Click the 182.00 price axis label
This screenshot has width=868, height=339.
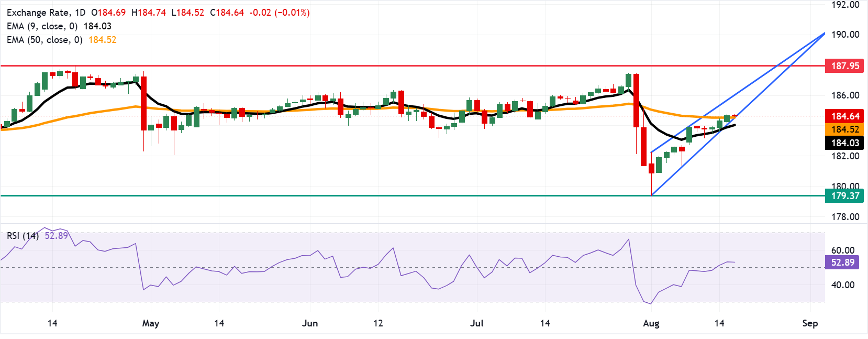click(845, 156)
